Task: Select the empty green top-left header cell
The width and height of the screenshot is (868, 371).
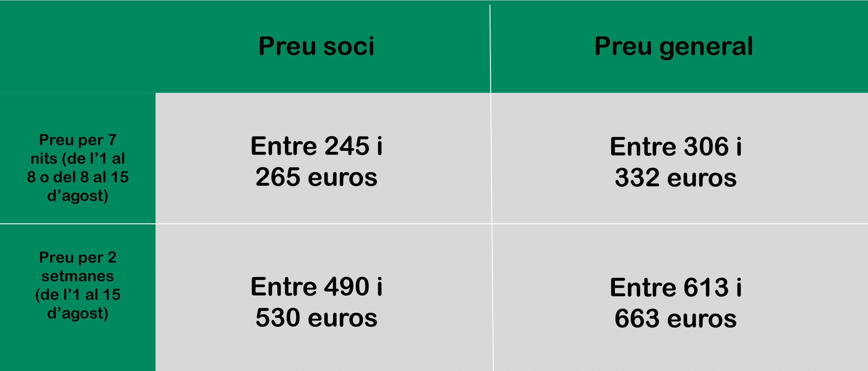Action: [x=78, y=47]
